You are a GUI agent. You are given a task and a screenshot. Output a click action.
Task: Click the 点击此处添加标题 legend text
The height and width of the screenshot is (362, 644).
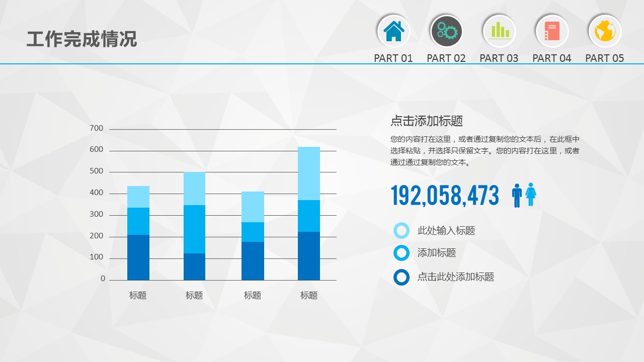456,277
